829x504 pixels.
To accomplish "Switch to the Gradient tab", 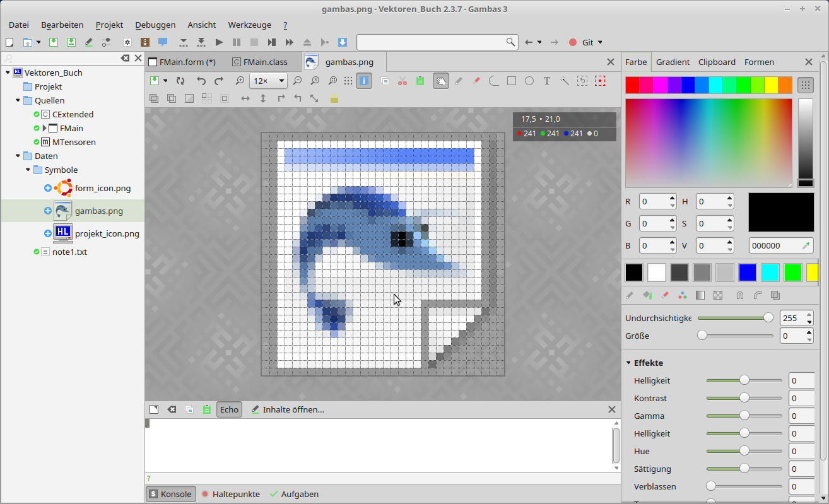I will (673, 62).
